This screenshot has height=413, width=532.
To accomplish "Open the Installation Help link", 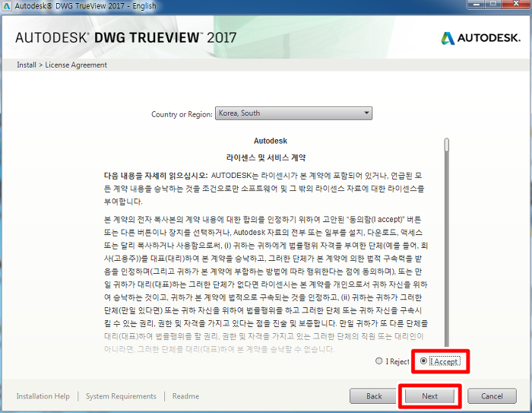I will point(43,396).
